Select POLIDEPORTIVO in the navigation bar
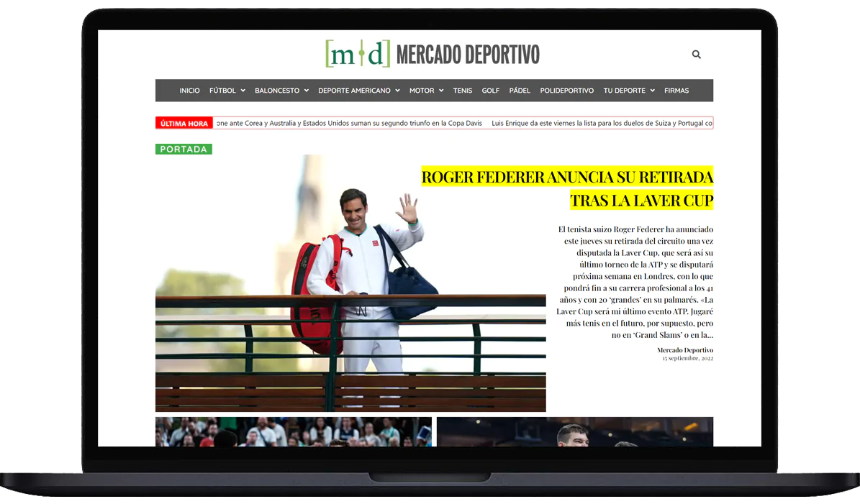 pos(566,91)
